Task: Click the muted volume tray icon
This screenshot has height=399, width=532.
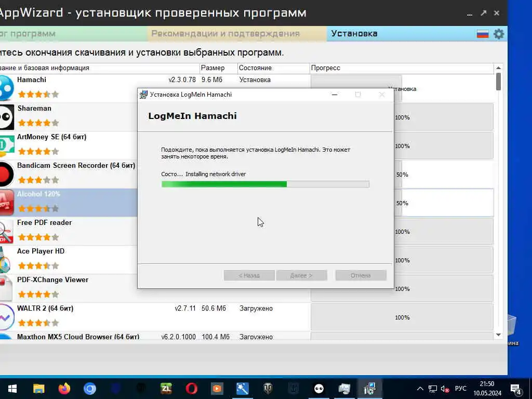Action: coord(445,389)
